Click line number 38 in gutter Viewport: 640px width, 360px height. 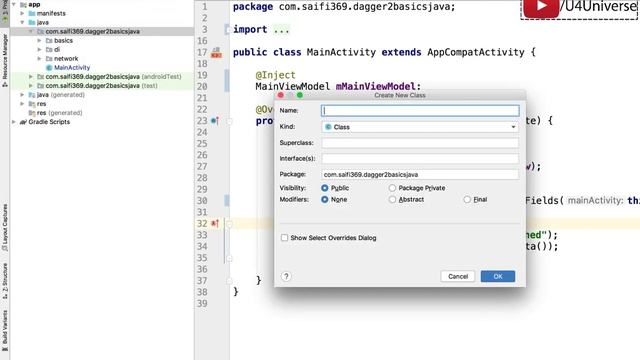pos(202,292)
